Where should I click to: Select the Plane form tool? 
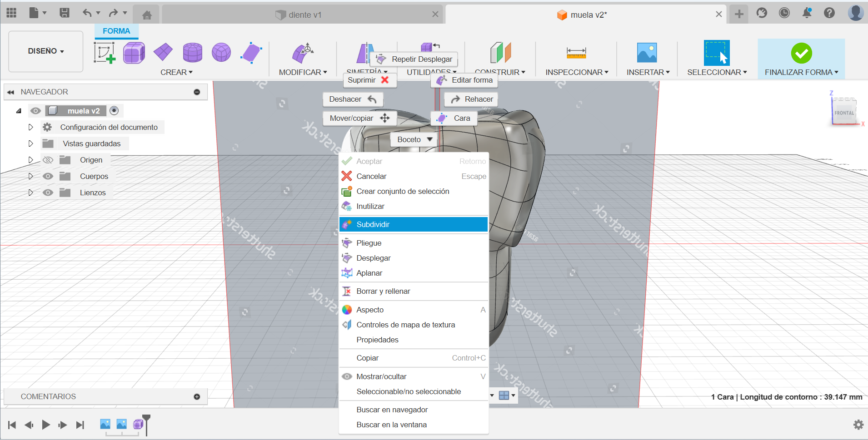[x=163, y=52]
